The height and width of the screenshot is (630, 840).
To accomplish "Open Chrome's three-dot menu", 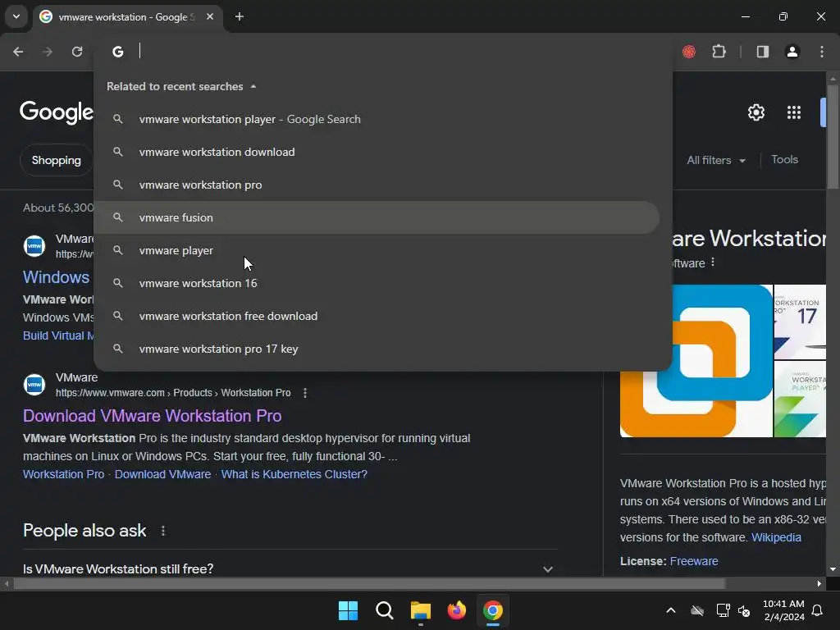I will pyautogui.click(x=822, y=52).
